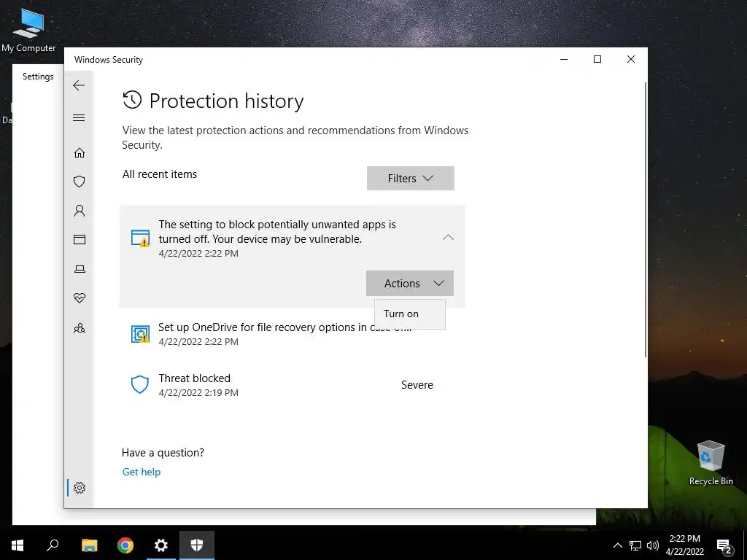Viewport: 747px width, 560px height.
Task: Open Family options people icon
Action: click(x=79, y=328)
